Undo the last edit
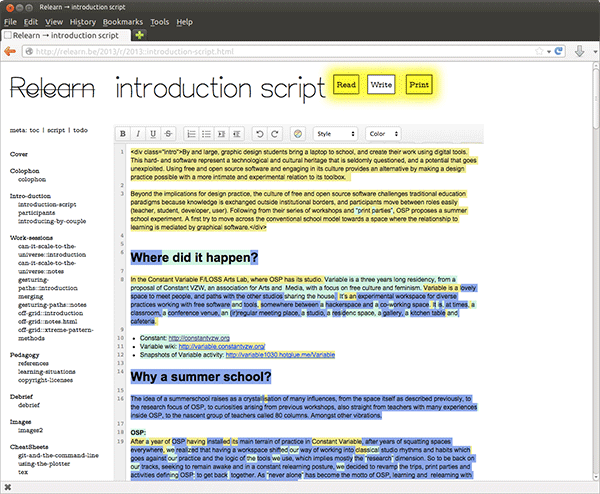Viewport: 600px width, 494px height. (x=259, y=134)
